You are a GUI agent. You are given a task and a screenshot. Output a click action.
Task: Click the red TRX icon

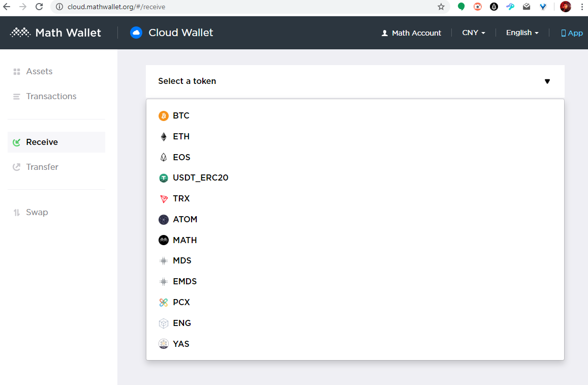[x=164, y=199]
